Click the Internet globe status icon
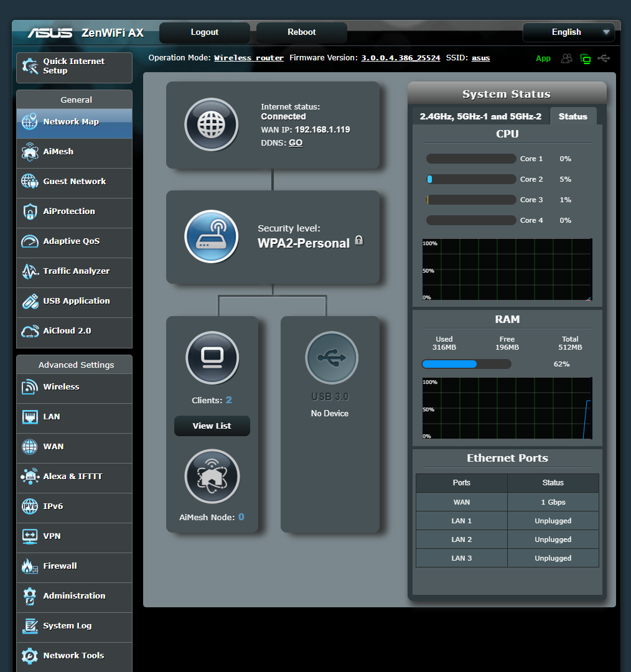Viewport: 631px width, 672px height. tap(212, 124)
